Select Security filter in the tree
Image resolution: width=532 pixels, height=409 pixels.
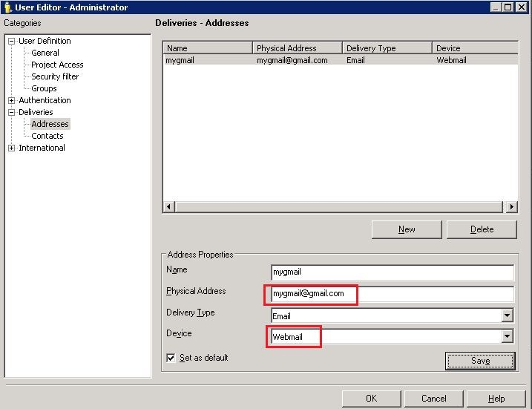point(55,76)
